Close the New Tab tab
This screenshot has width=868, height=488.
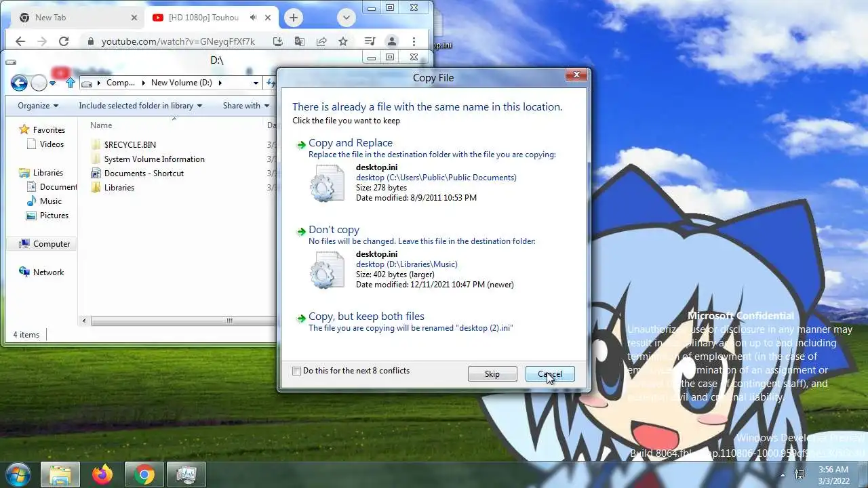134,18
